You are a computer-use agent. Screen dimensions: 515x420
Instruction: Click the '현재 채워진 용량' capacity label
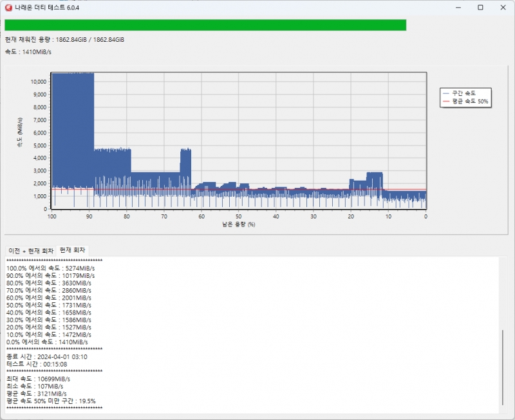pyautogui.click(x=64, y=40)
